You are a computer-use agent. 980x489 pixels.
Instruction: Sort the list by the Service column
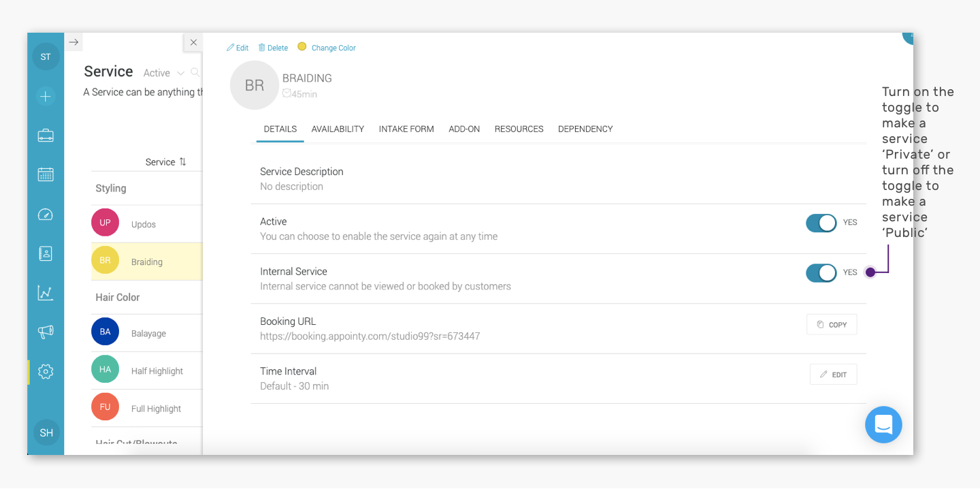(x=165, y=162)
